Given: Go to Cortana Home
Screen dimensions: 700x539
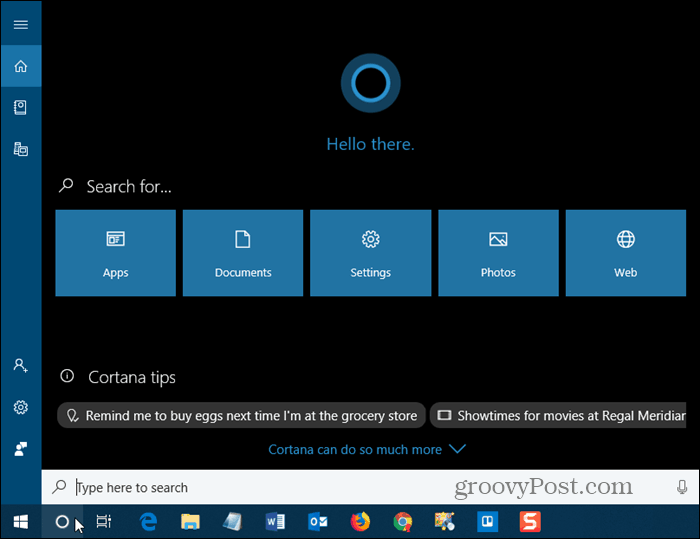Looking at the screenshot, I should (x=21, y=66).
